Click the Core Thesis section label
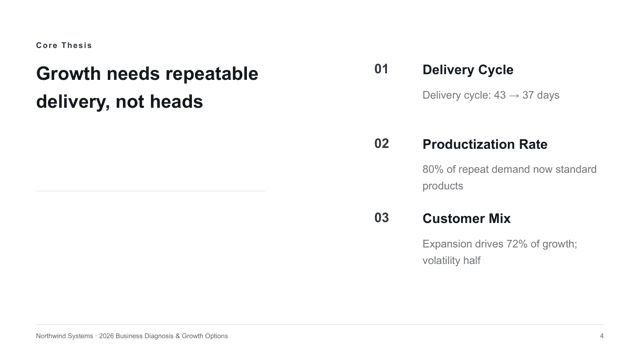 [64, 45]
